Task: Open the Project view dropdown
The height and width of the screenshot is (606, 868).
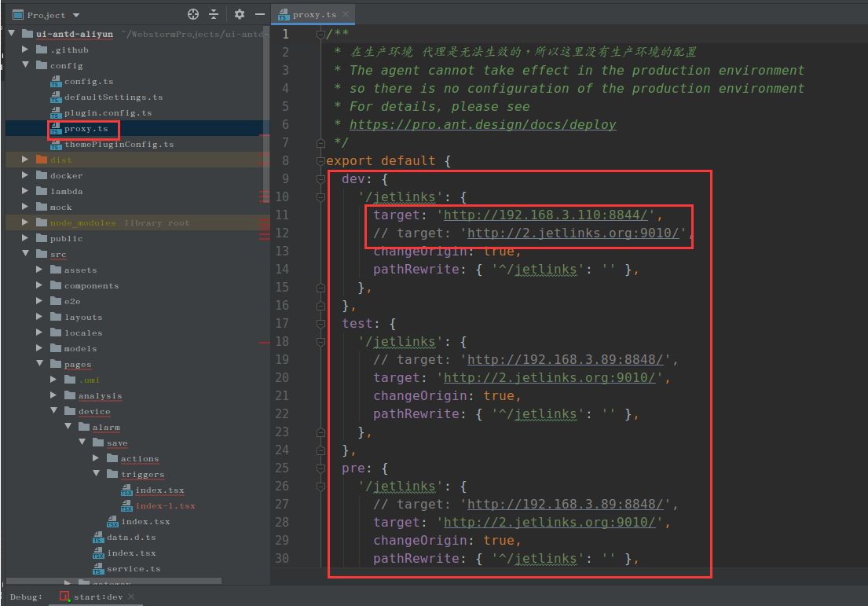Action: coord(75,15)
